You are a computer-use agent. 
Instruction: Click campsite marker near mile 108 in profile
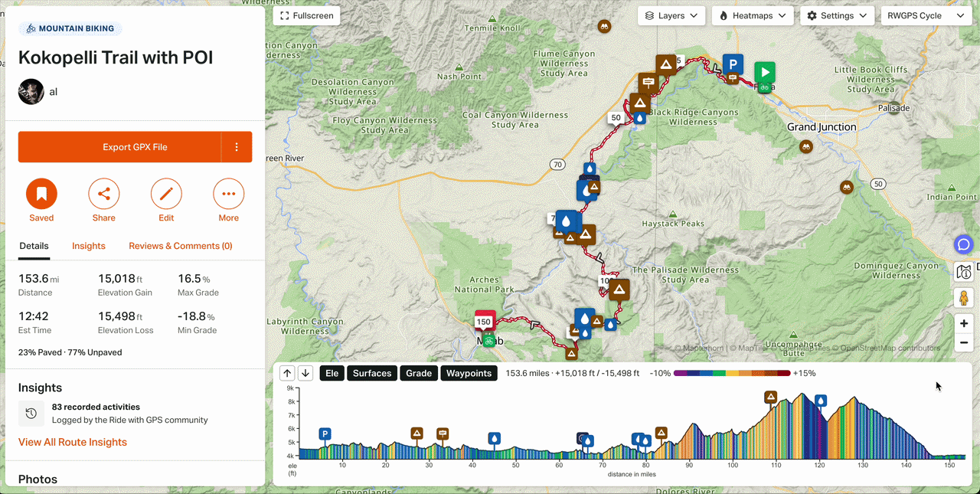(x=771, y=397)
